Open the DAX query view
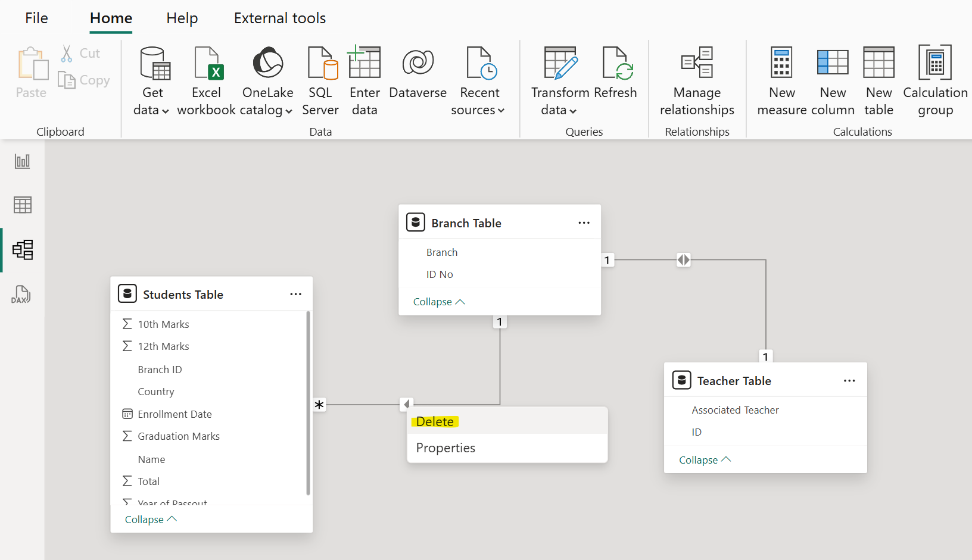Image resolution: width=972 pixels, height=560 pixels. pyautogui.click(x=21, y=295)
